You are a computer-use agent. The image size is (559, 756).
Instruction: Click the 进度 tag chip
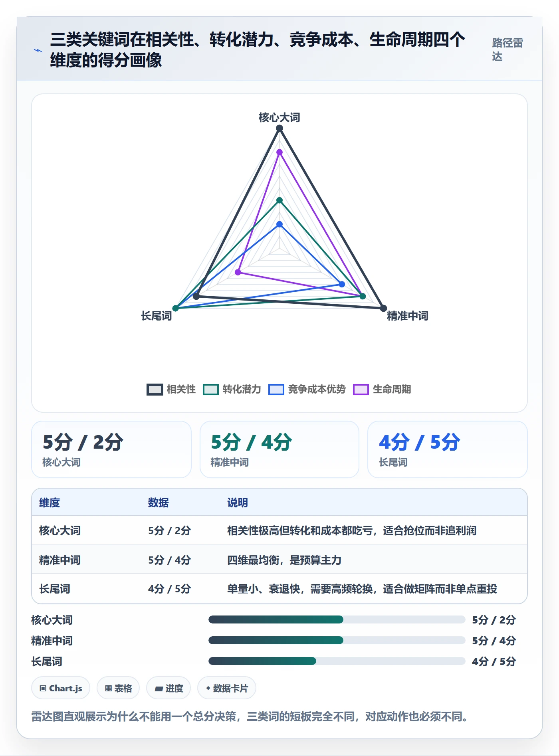168,688
